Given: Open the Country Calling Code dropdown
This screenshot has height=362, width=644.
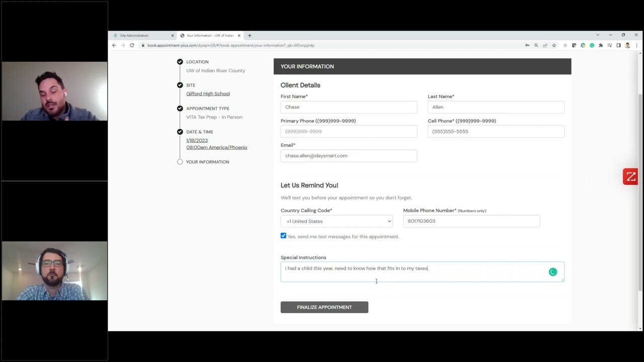Looking at the screenshot, I should 337,221.
